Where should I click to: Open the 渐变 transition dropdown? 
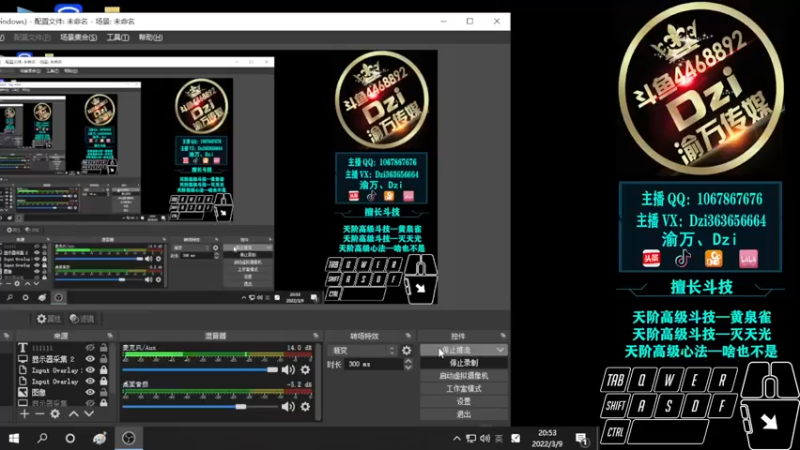tap(363, 351)
